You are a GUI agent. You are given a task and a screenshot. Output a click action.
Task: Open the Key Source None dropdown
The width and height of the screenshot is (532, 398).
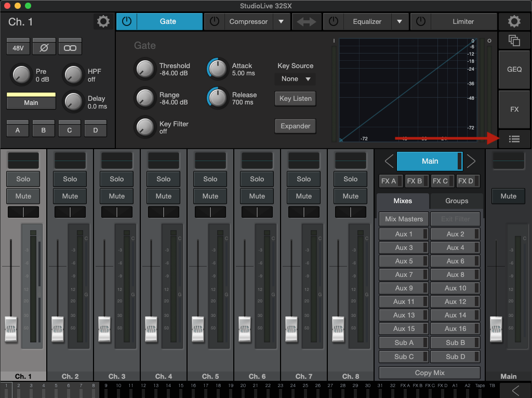pos(295,79)
